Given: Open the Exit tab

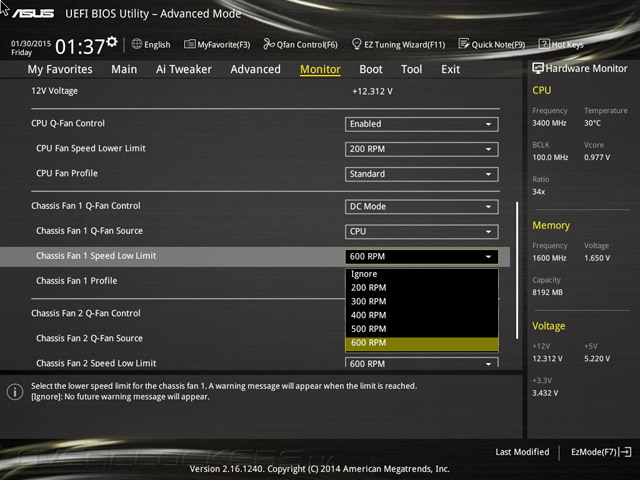Looking at the screenshot, I should (x=451, y=69).
